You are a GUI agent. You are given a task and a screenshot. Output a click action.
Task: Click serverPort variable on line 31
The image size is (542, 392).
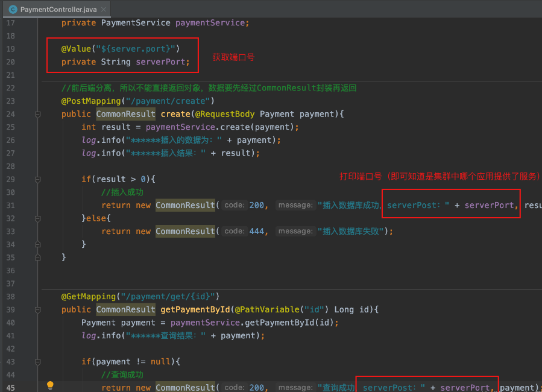click(x=489, y=205)
